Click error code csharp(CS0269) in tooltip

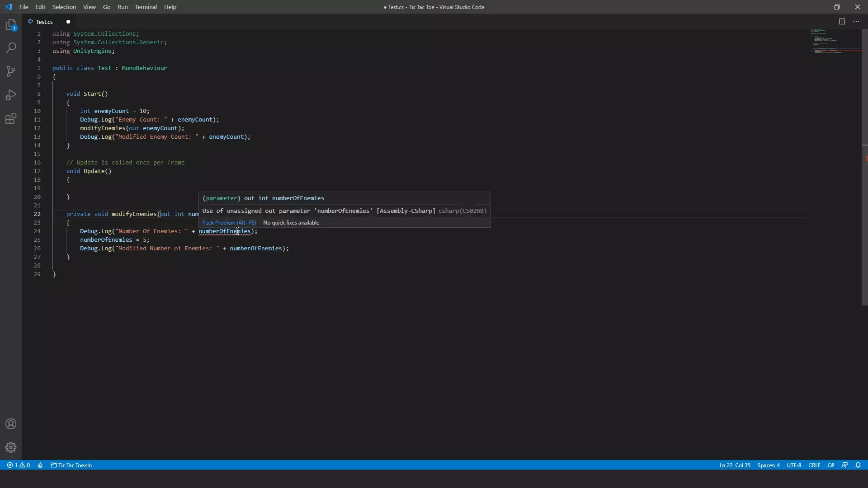coord(462,211)
